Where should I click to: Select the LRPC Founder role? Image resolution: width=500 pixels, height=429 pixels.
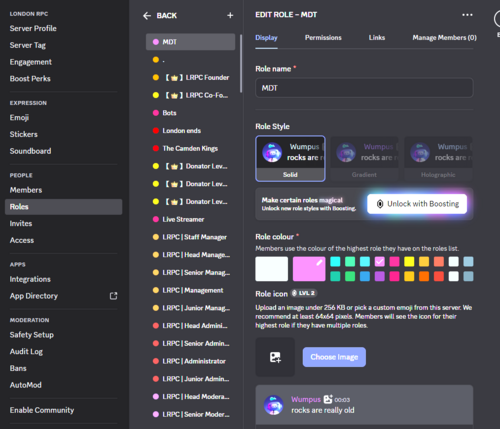coord(190,77)
